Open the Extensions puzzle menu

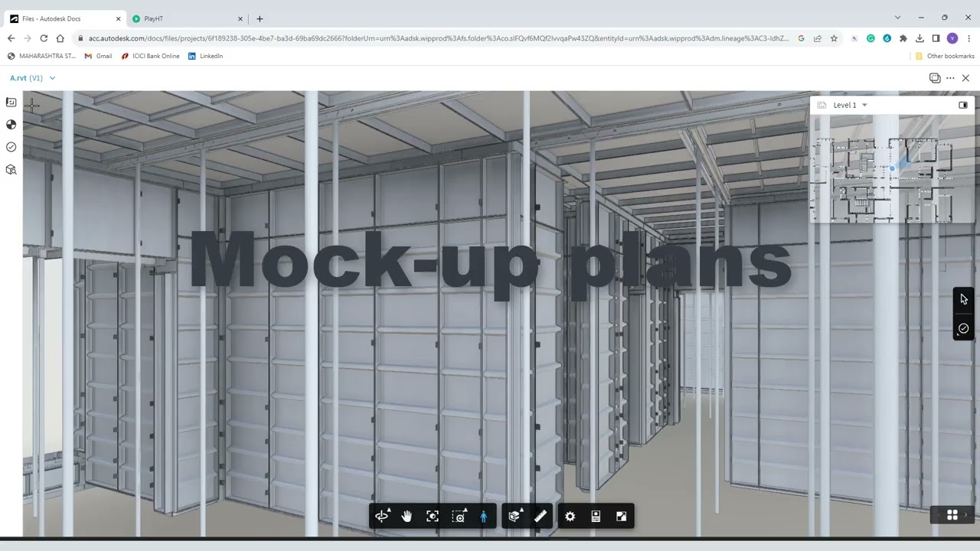point(903,38)
